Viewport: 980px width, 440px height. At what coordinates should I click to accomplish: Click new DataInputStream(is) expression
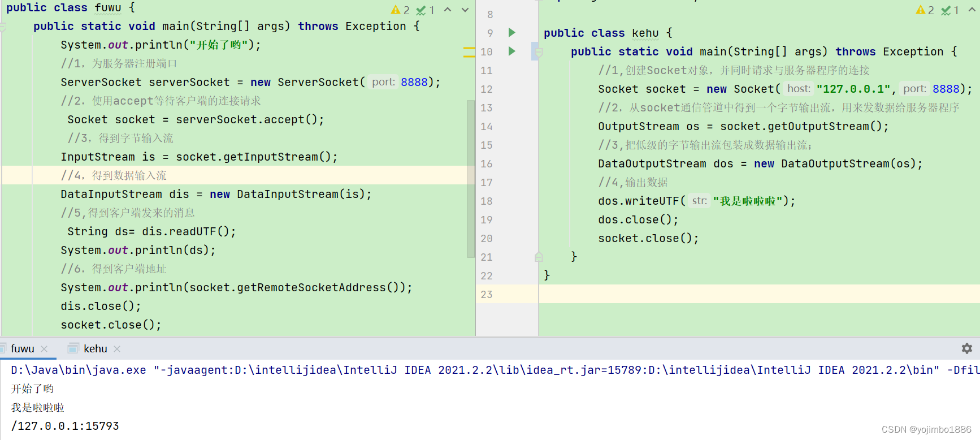coord(288,194)
